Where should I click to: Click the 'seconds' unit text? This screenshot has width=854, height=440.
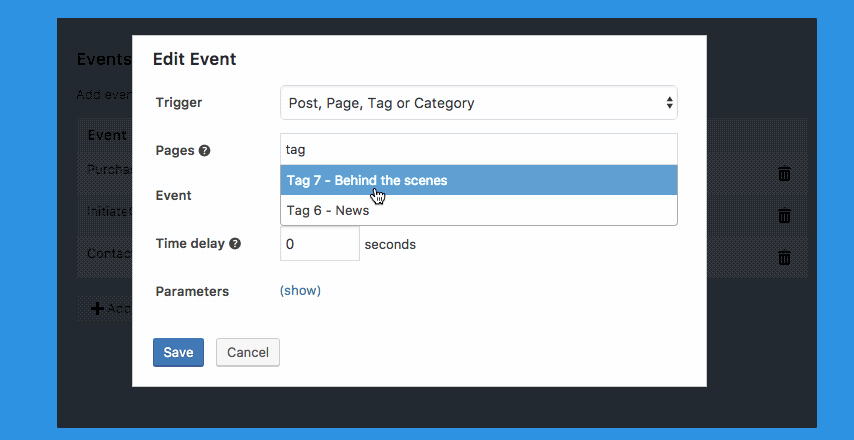390,244
